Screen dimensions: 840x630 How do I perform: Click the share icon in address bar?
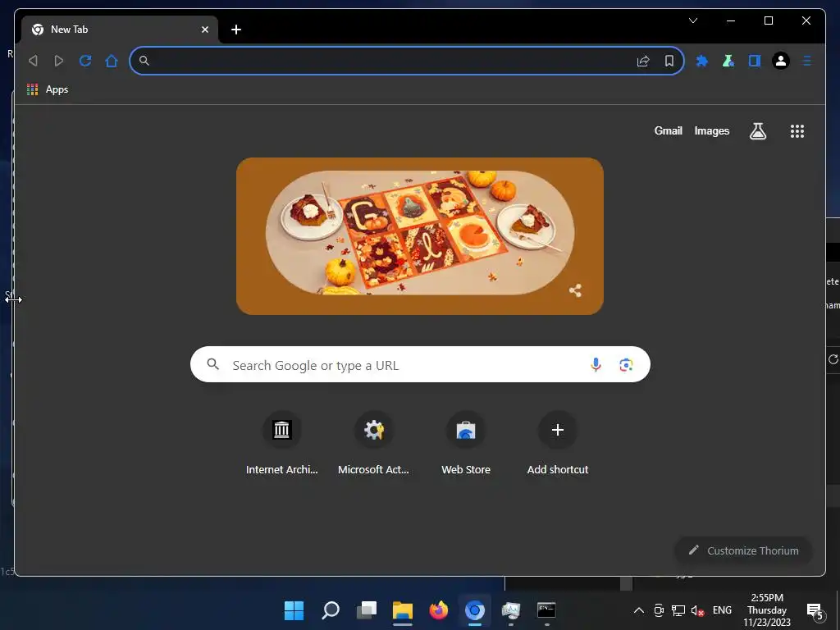click(x=643, y=61)
